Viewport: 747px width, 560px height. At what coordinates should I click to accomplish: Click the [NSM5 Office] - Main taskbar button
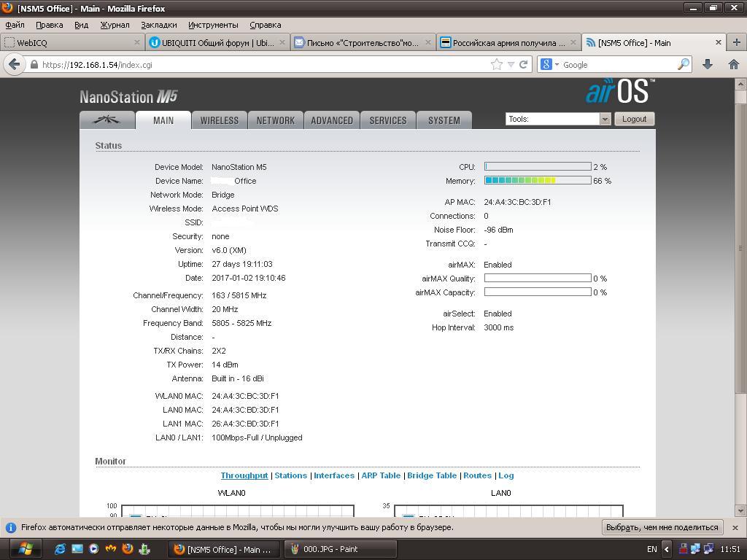point(224,549)
